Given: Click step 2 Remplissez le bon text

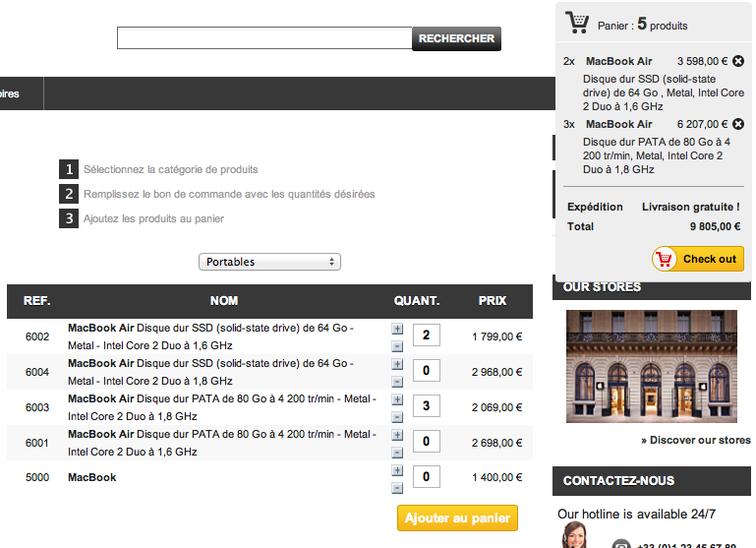Looking at the screenshot, I should point(229,194).
